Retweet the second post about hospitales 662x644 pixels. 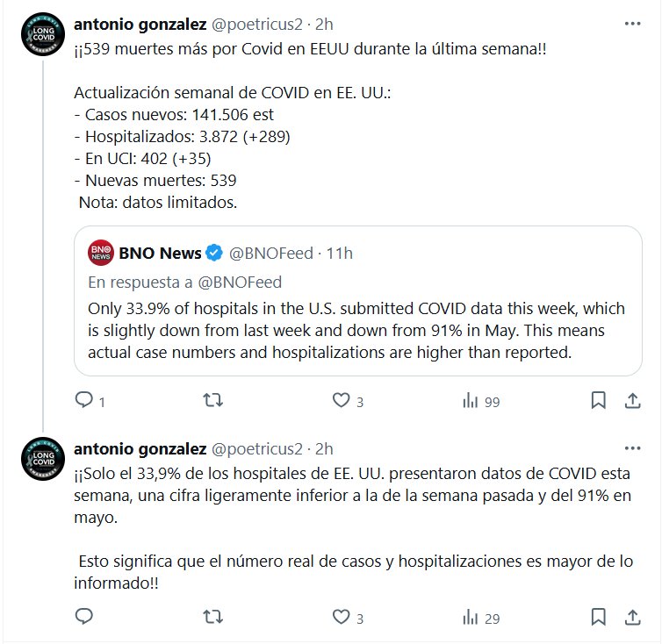coord(212,618)
